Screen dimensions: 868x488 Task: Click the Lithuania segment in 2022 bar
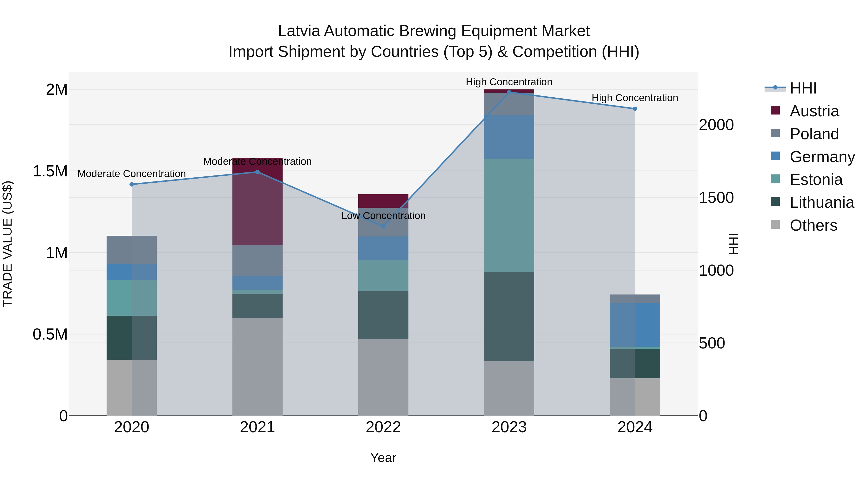tap(383, 315)
